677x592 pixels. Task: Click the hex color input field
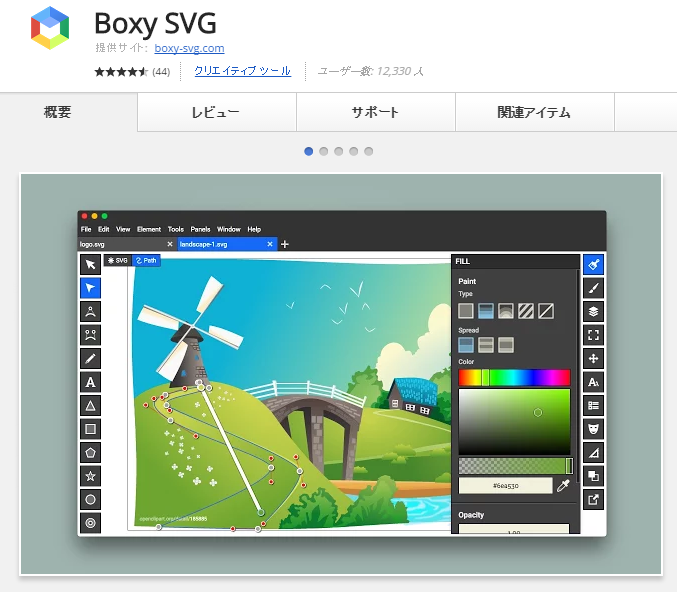pos(506,486)
